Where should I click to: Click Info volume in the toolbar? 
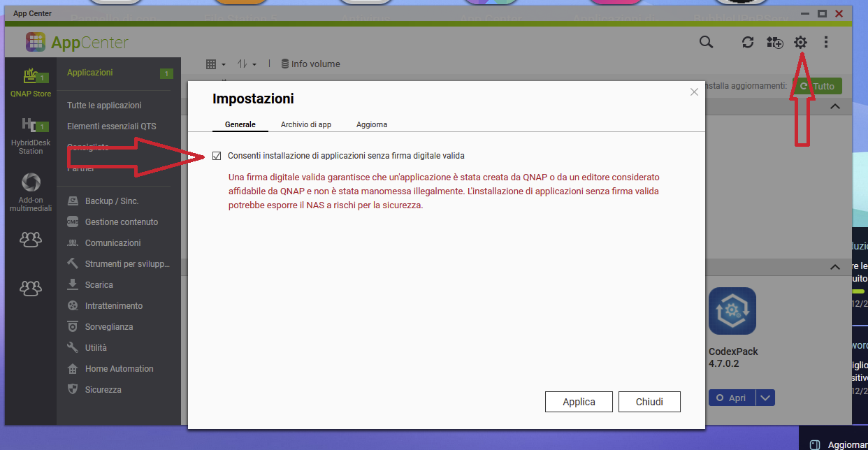(x=310, y=64)
